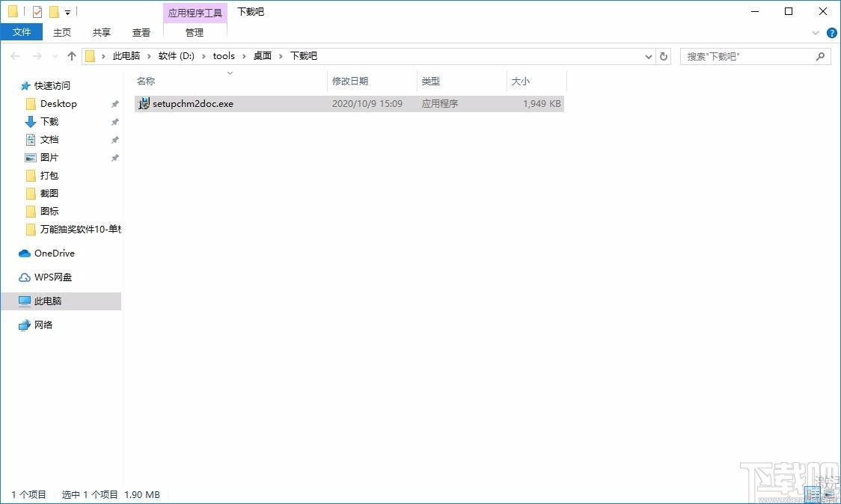Viewport: 841px width, 504px height.
Task: Click the blue download arrow icon
Action: pos(31,122)
